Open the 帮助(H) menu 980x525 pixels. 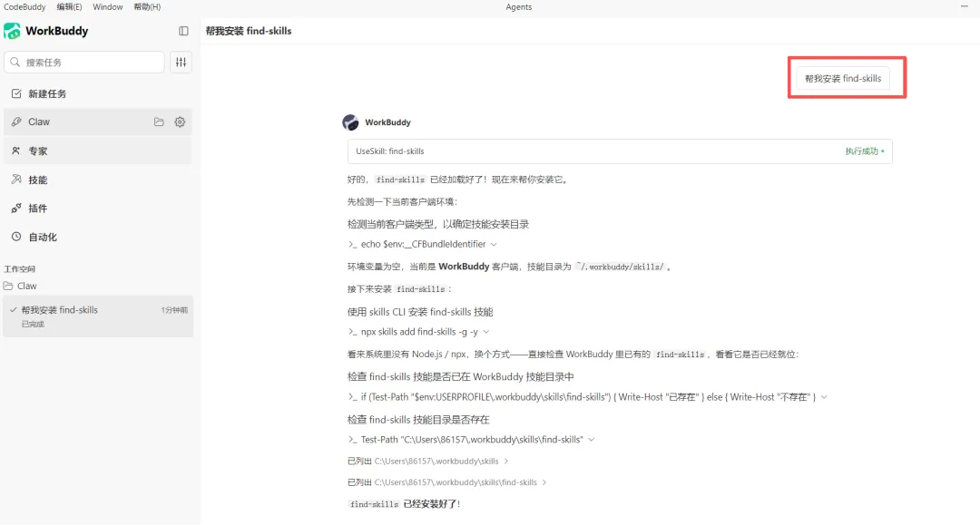point(147,7)
